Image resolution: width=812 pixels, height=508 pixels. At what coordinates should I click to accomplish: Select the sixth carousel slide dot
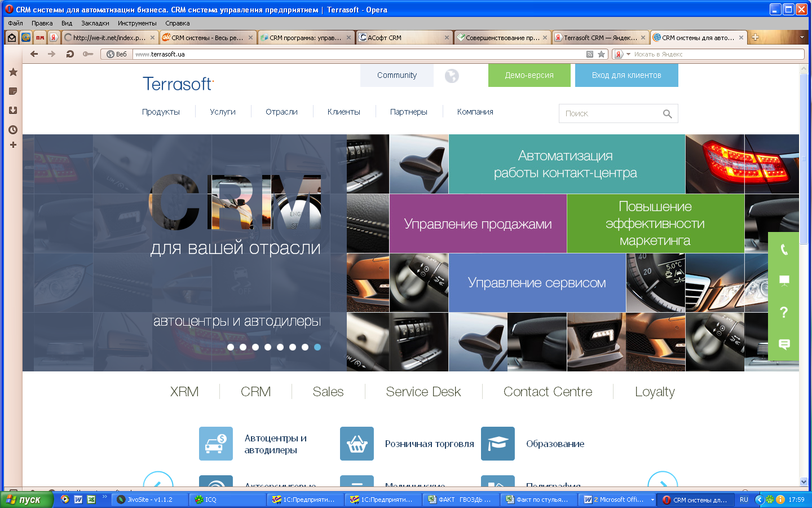(x=293, y=347)
